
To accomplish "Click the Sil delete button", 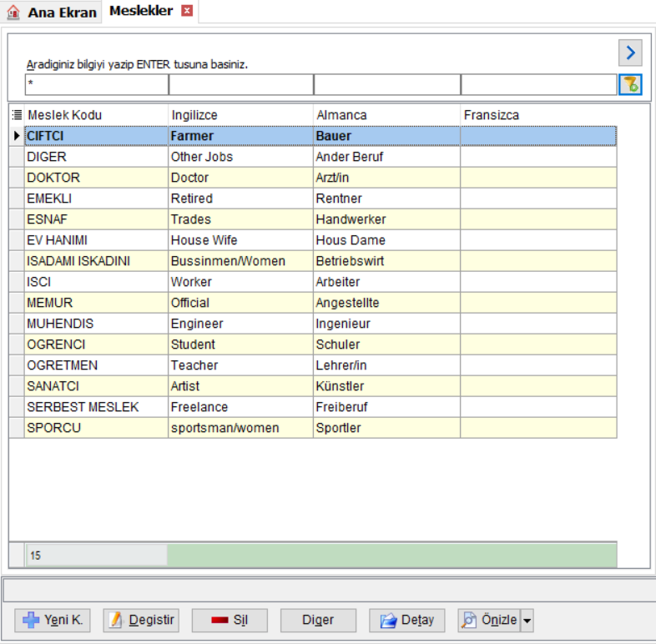I will [x=230, y=620].
